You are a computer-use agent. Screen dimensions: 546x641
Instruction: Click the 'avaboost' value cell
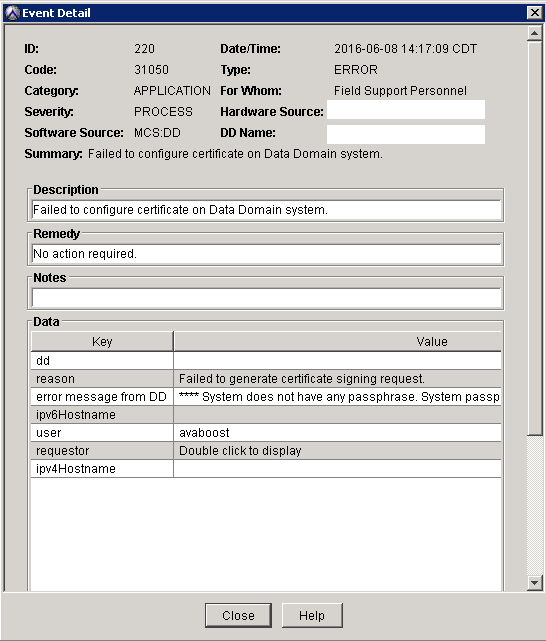click(x=338, y=433)
